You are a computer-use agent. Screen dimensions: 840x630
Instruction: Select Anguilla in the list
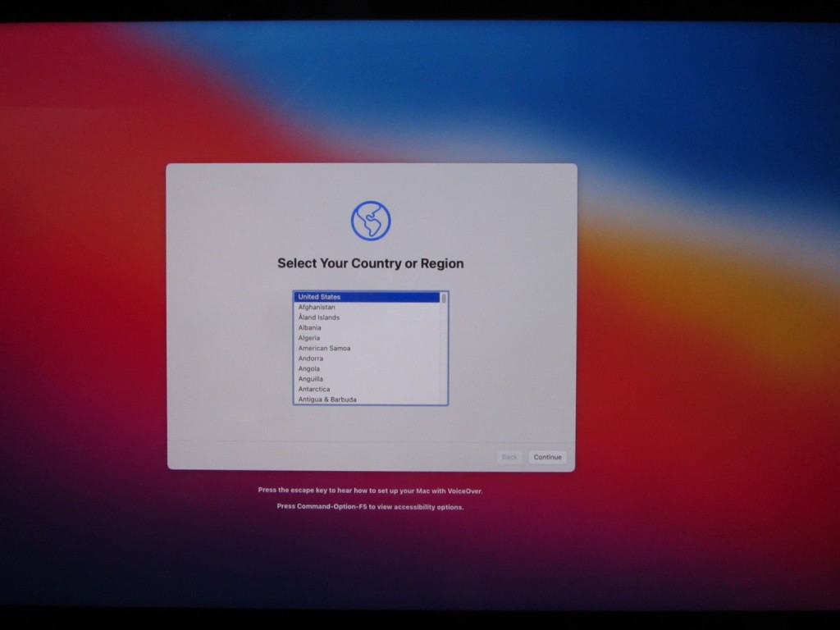point(367,379)
